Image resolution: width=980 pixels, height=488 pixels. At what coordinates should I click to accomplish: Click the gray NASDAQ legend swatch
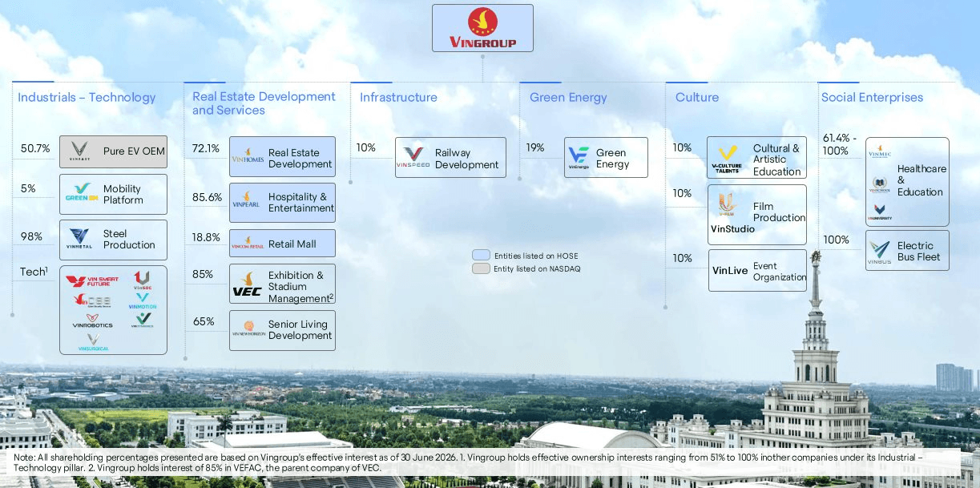click(x=480, y=268)
